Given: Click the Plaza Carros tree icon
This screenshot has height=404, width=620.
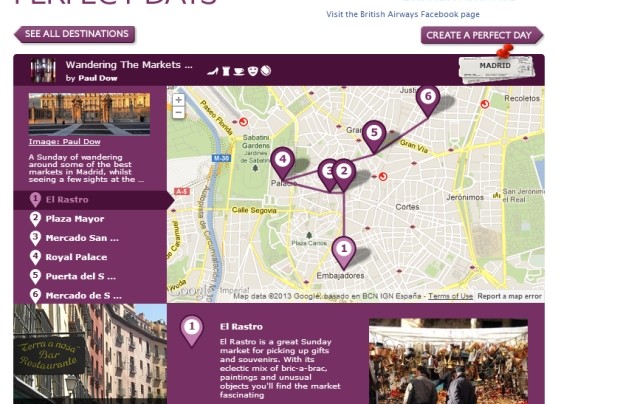Looking at the screenshot, I should (x=309, y=235).
